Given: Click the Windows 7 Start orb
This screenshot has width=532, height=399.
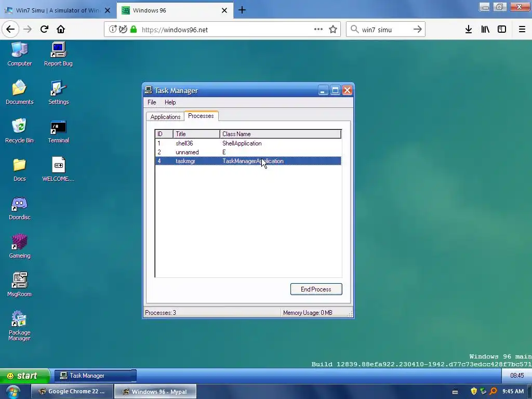Looking at the screenshot, I should click(x=13, y=392).
